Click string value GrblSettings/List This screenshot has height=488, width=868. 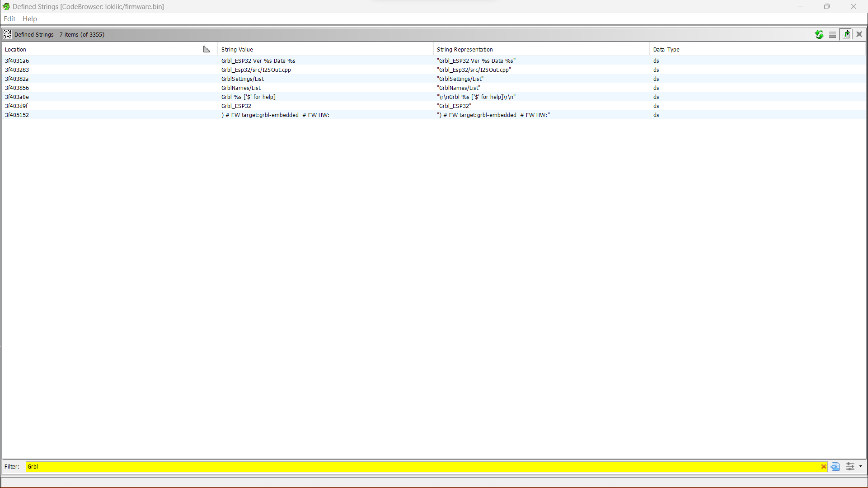coord(243,79)
